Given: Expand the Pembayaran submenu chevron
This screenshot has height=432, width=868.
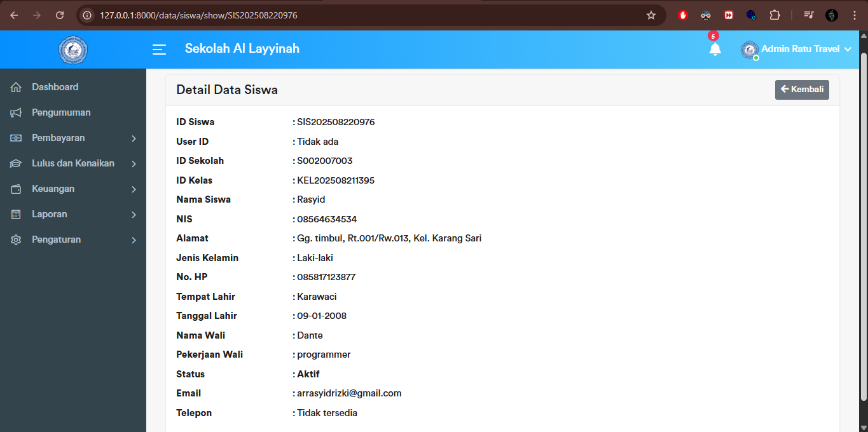Looking at the screenshot, I should 134,138.
